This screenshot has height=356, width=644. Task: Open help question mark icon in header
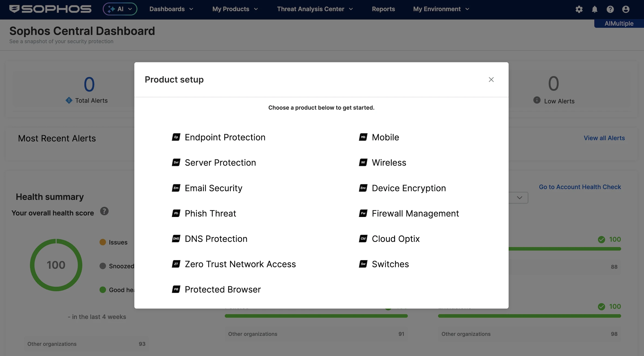[x=610, y=9]
